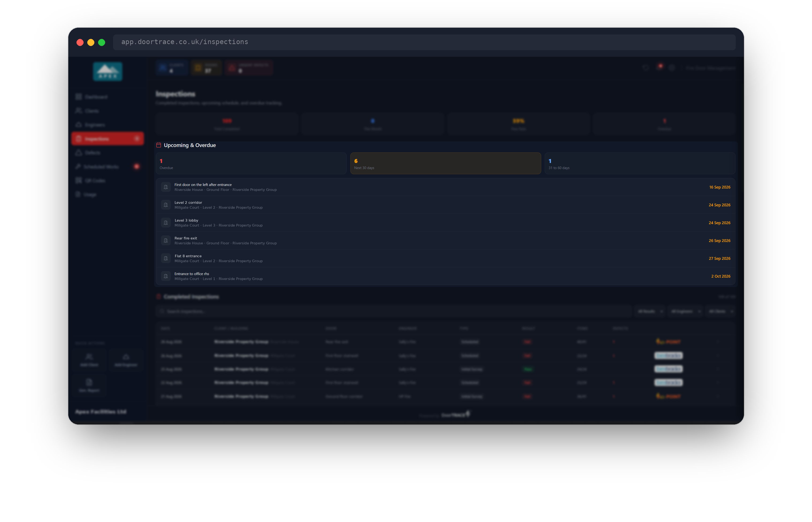Image resolution: width=812 pixels, height=522 pixels.
Task: Click the yellow minimize window button
Action: (x=91, y=42)
